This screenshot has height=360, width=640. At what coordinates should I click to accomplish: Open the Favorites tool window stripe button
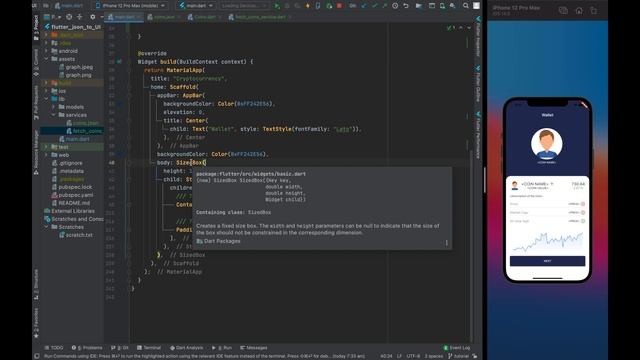coord(36,322)
